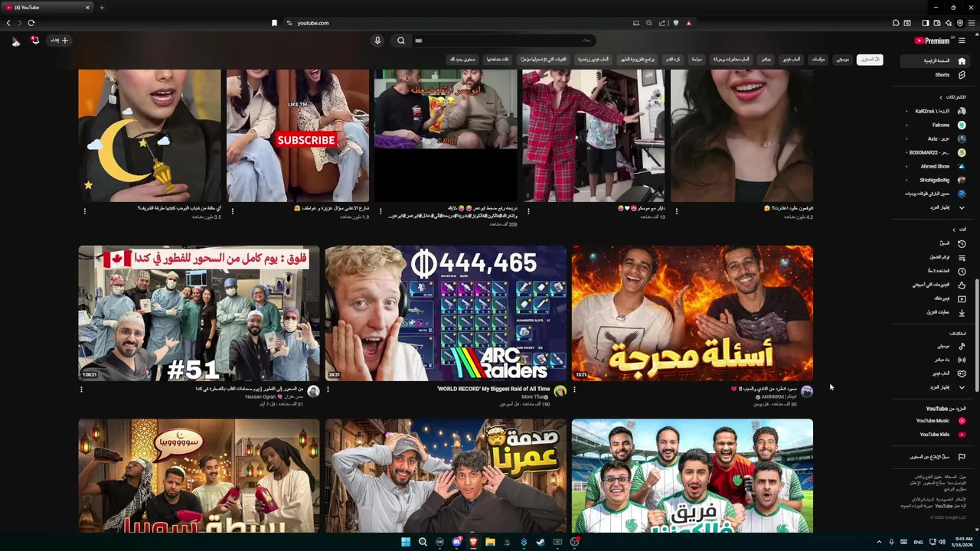Open the crescent moon lantern short
The height and width of the screenshot is (551, 980).
click(149, 135)
